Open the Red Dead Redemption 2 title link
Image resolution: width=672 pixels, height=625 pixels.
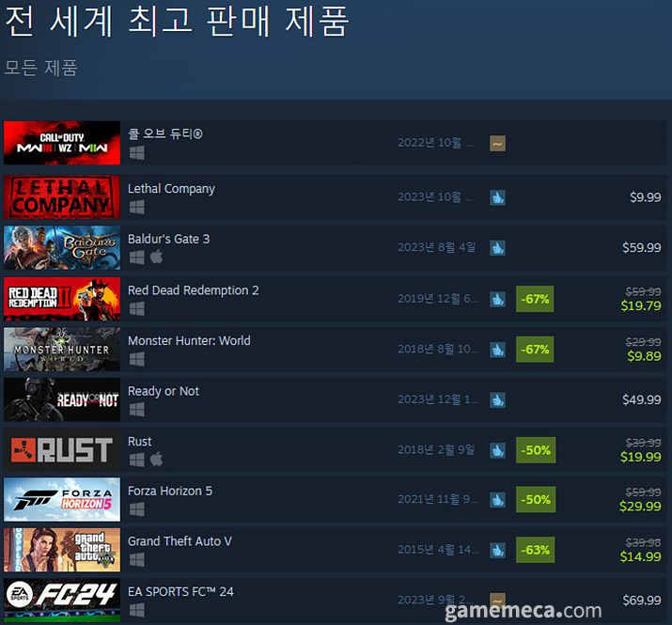point(194,290)
